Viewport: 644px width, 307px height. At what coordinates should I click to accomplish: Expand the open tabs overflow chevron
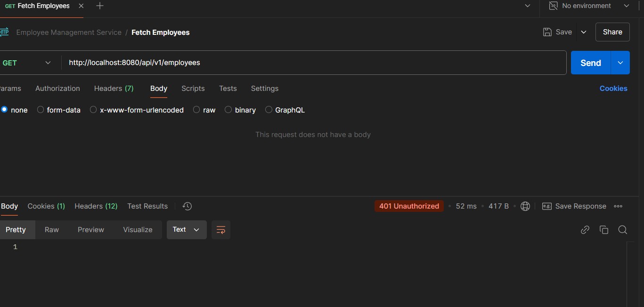pyautogui.click(x=527, y=6)
